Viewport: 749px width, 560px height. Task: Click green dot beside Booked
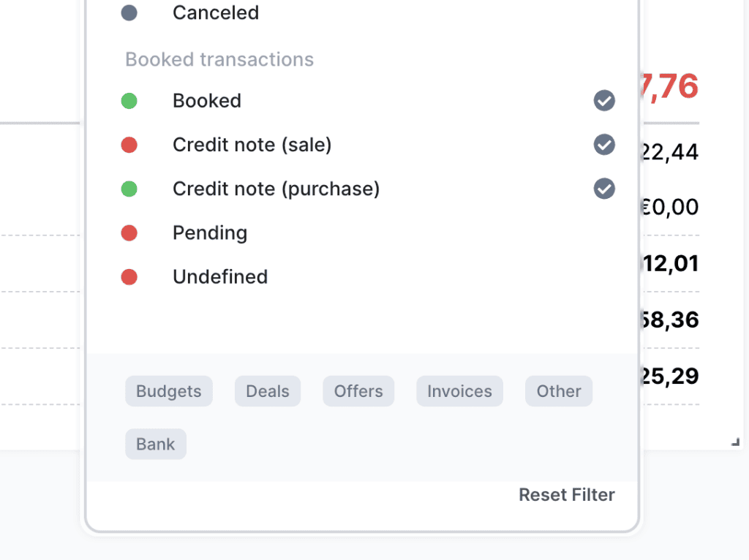(x=129, y=101)
